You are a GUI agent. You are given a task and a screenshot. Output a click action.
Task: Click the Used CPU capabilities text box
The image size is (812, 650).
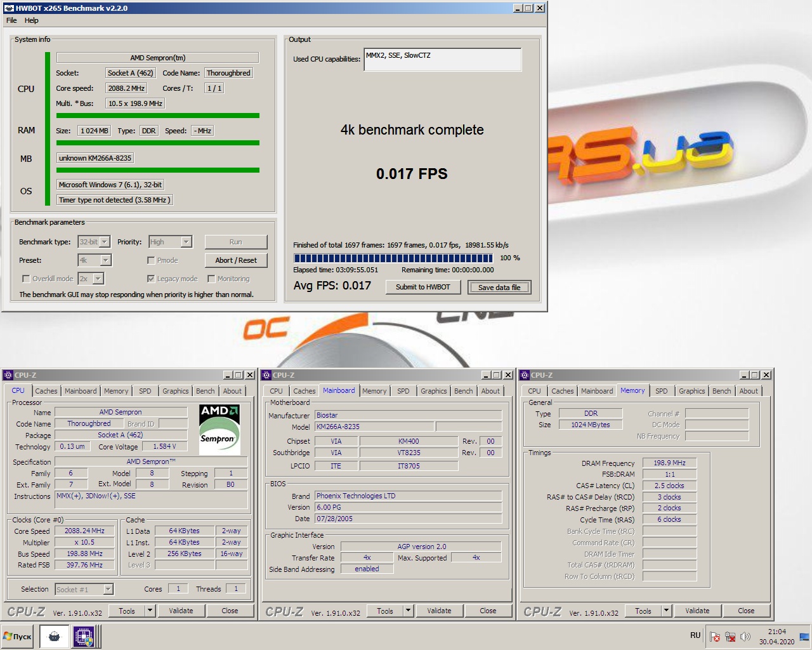click(442, 59)
